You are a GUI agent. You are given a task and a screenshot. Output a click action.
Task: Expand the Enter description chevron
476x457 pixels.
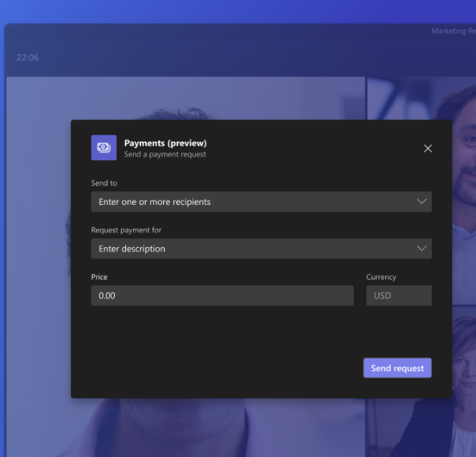click(x=422, y=249)
